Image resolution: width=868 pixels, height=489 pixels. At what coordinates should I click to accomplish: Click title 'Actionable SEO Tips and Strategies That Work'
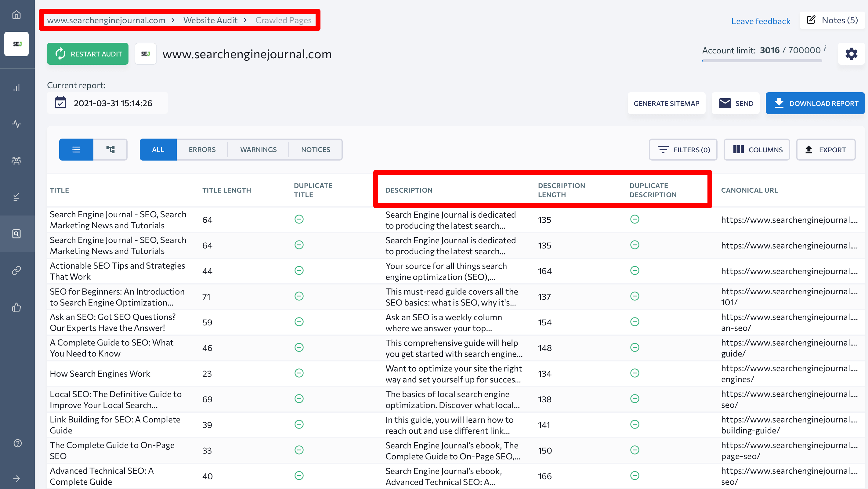pyautogui.click(x=118, y=271)
